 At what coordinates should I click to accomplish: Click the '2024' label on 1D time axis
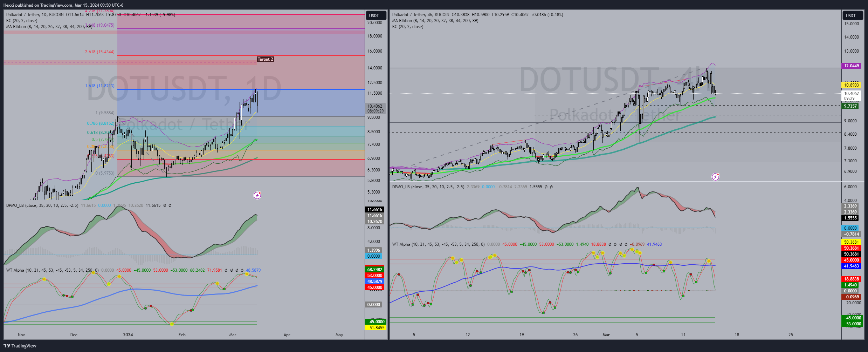pyautogui.click(x=128, y=335)
